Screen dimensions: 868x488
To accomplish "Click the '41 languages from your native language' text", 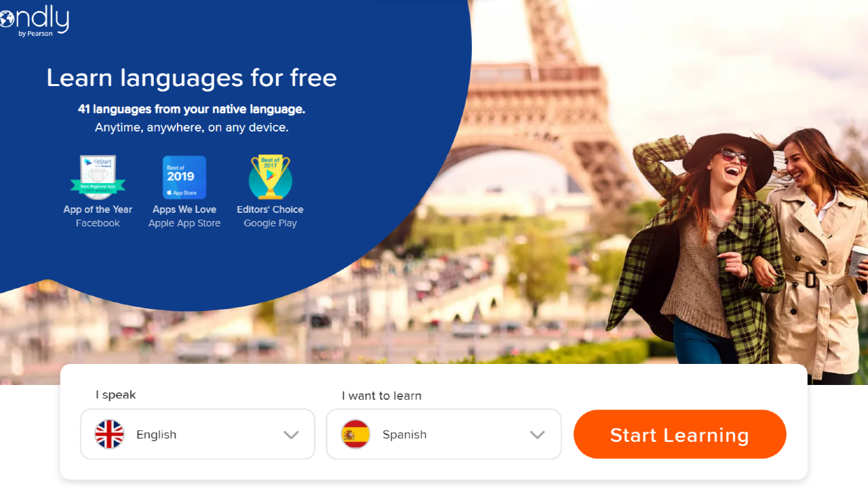I will click(x=191, y=109).
